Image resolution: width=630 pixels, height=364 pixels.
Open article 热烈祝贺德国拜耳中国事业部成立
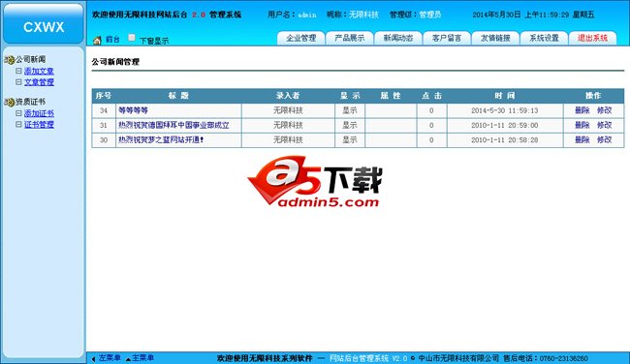(x=173, y=125)
